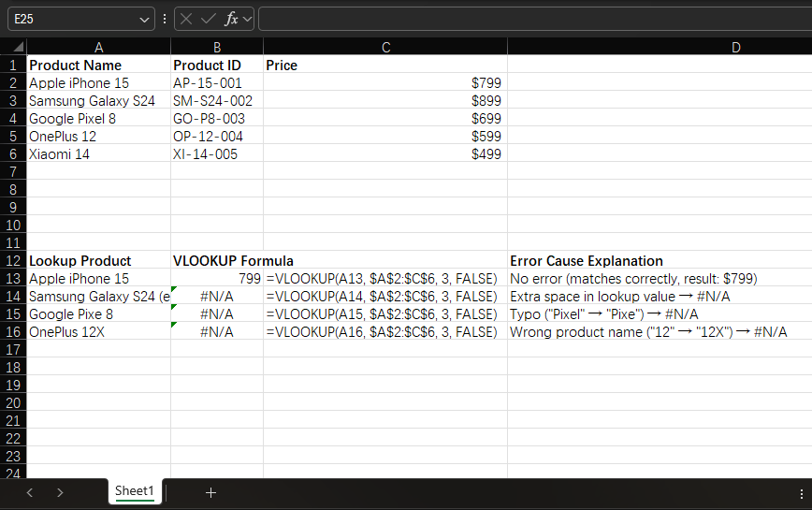
Task: Go to next sheet with right arrow
Action: click(60, 492)
